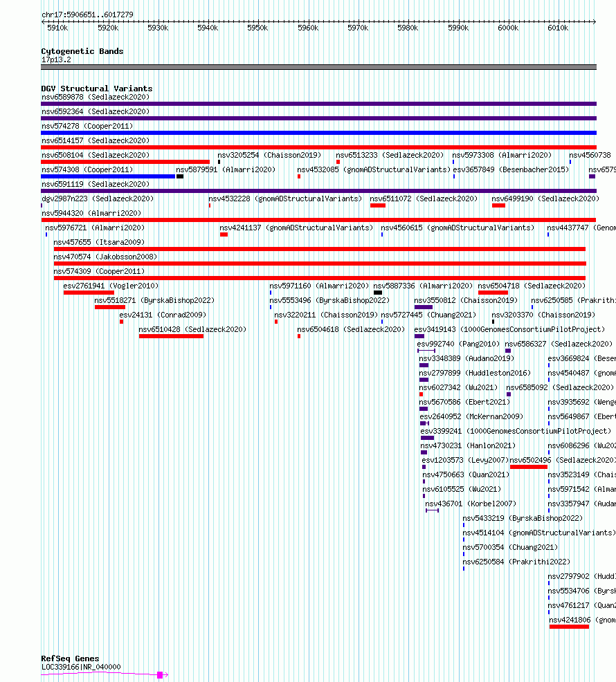Click nsv6504618 (Sedlazeck2020) label
The image size is (616, 682).
[x=350, y=330]
